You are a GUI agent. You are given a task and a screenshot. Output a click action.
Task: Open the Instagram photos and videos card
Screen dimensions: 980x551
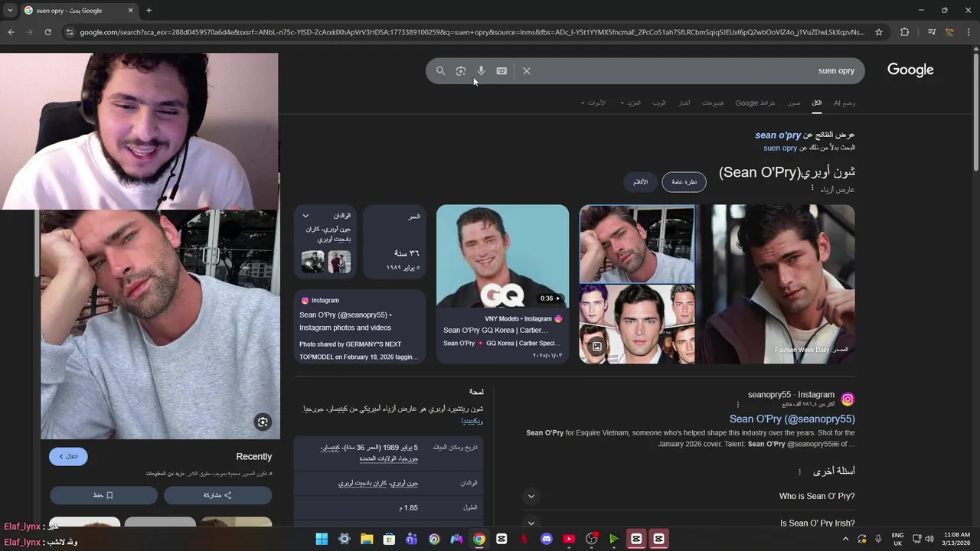point(360,327)
